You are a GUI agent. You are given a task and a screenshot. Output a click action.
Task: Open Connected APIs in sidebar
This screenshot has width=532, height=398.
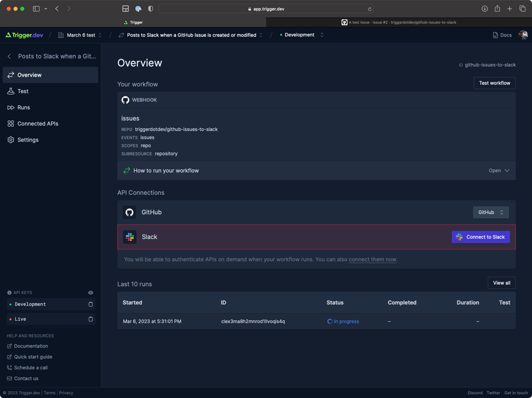pos(50,123)
